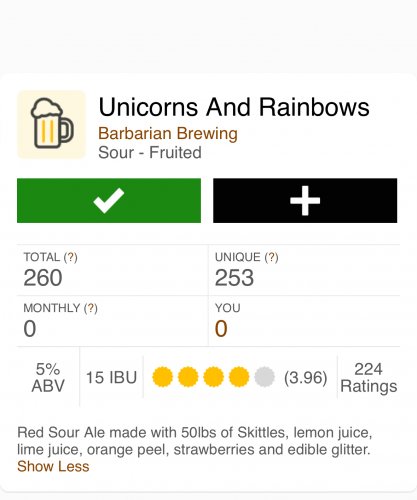Toggle the green checkmark check-in button
Screen dimensions: 417x500
coord(109,201)
